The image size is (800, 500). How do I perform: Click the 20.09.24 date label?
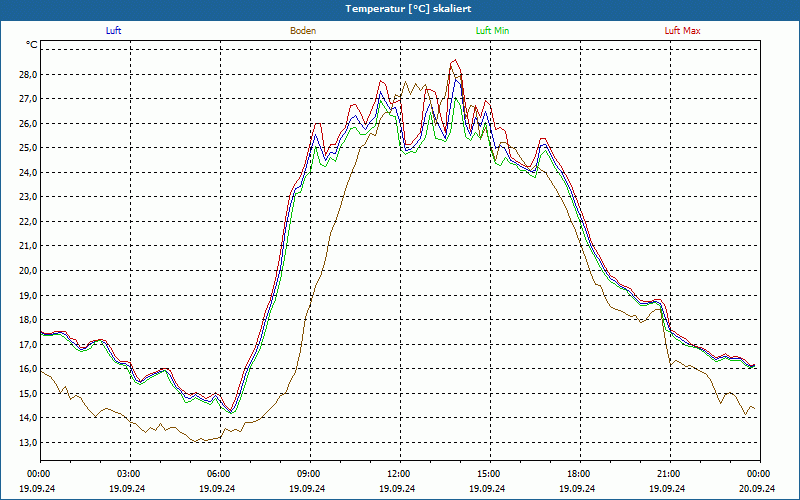point(757,488)
